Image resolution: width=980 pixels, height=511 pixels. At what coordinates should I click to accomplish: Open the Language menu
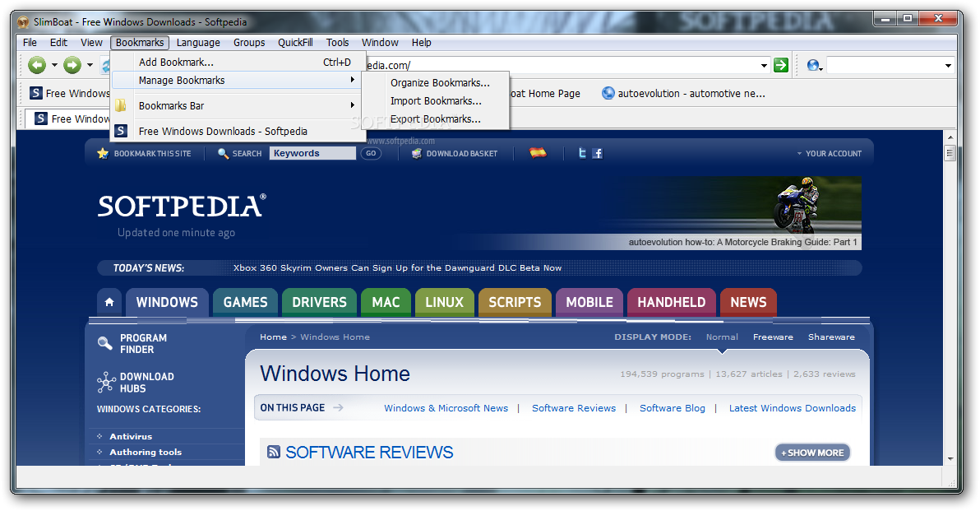click(198, 43)
